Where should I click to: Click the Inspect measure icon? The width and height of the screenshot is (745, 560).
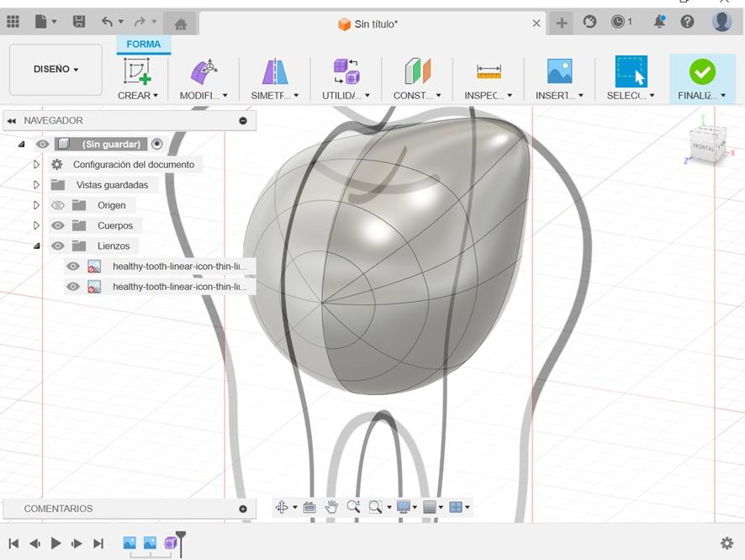pyautogui.click(x=489, y=72)
